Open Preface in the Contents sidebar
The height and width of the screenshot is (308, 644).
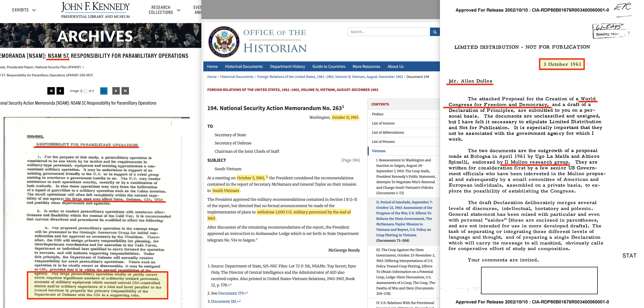point(403,114)
